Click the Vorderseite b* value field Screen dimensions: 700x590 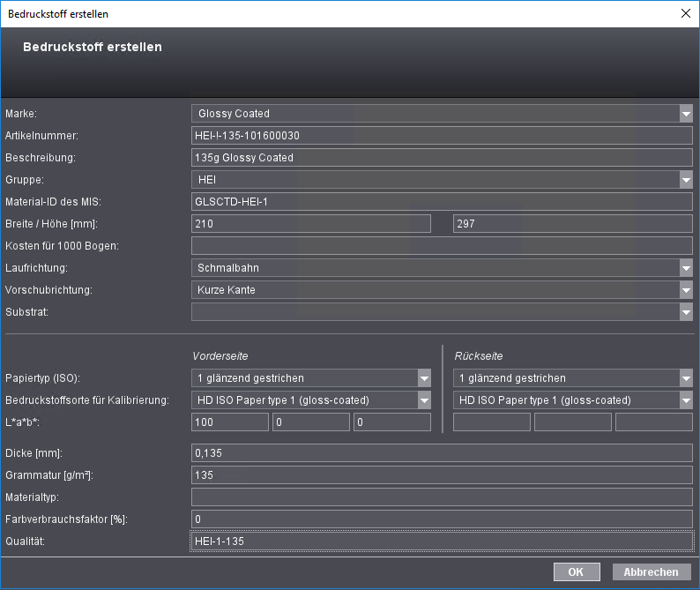click(392, 422)
